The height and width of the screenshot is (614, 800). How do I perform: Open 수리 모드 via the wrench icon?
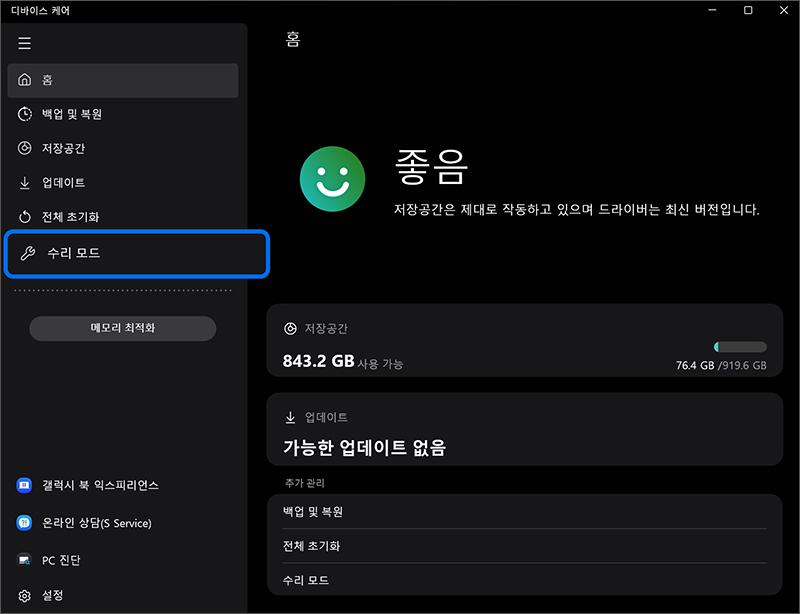27,253
